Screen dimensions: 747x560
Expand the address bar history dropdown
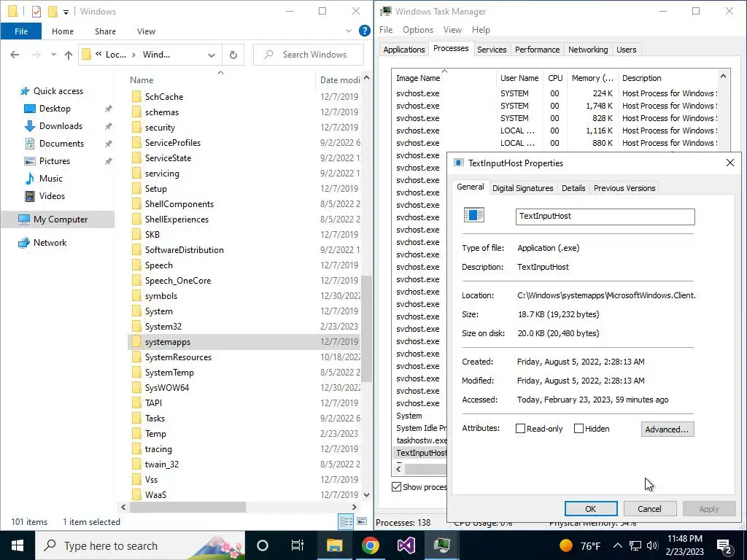[212, 55]
